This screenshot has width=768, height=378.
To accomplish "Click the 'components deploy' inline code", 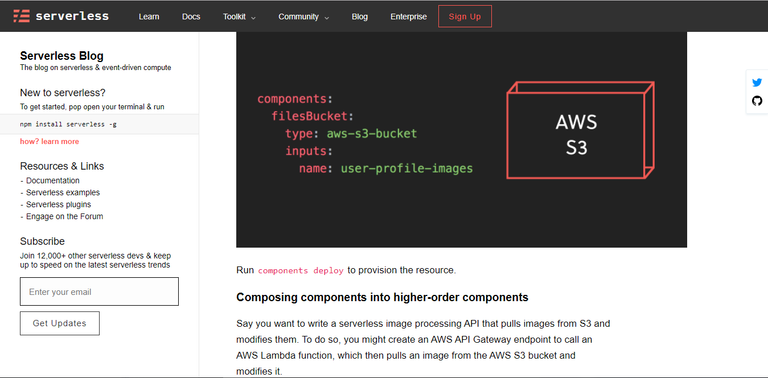I will [301, 270].
